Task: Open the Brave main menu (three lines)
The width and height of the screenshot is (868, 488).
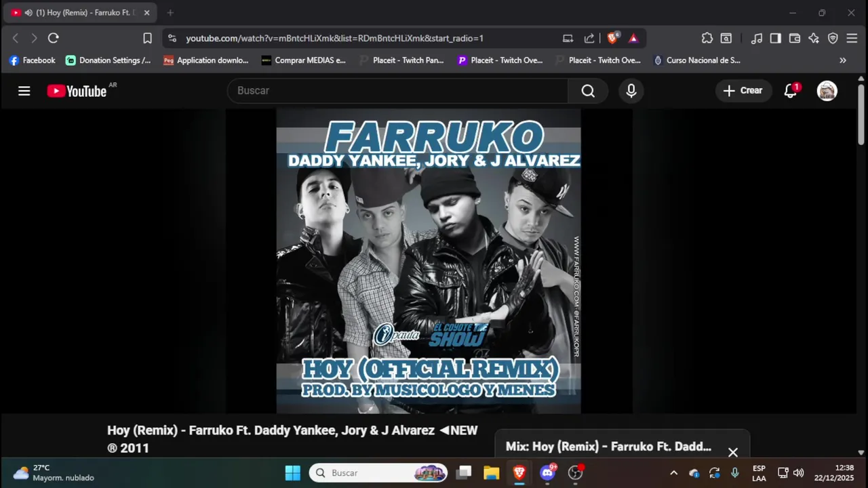Action: pyautogui.click(x=852, y=39)
